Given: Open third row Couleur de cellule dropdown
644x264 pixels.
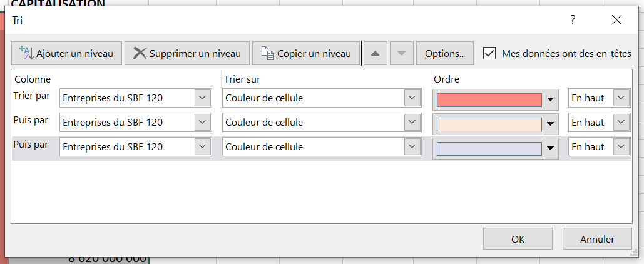Looking at the screenshot, I should 412,147.
